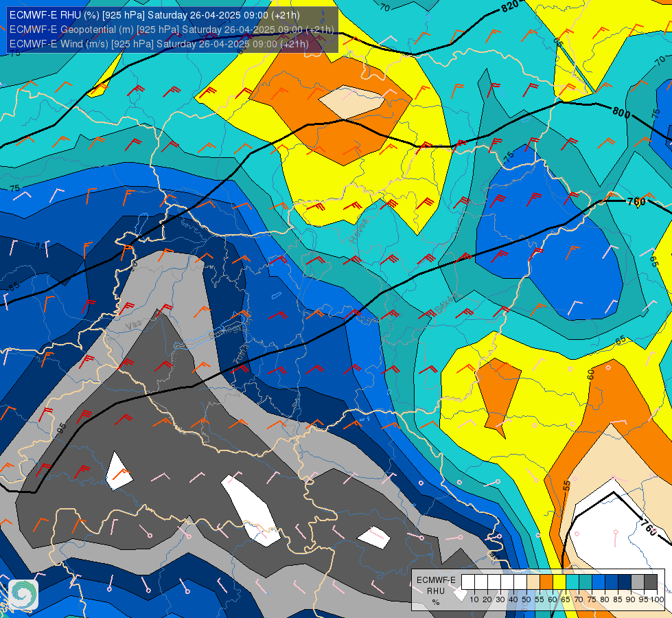Image resolution: width=672 pixels, height=618 pixels.
Task: Click the "Heves" county label
Action: coord(359,231)
